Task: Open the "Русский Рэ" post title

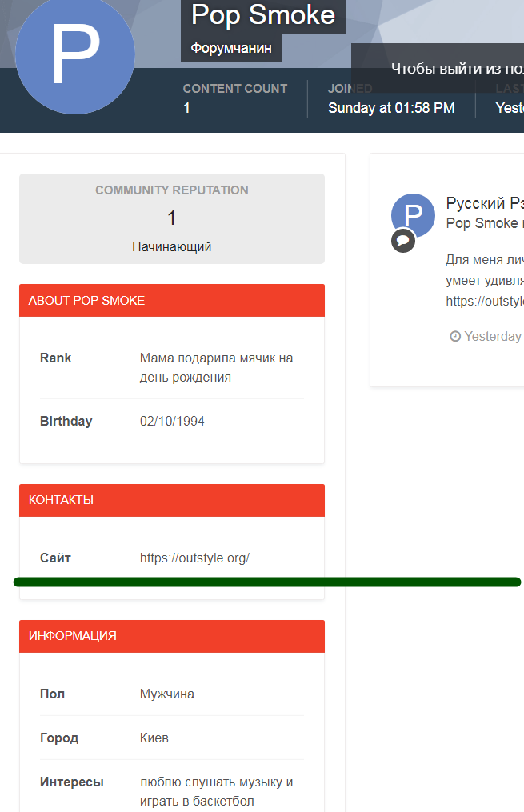Action: click(x=484, y=203)
